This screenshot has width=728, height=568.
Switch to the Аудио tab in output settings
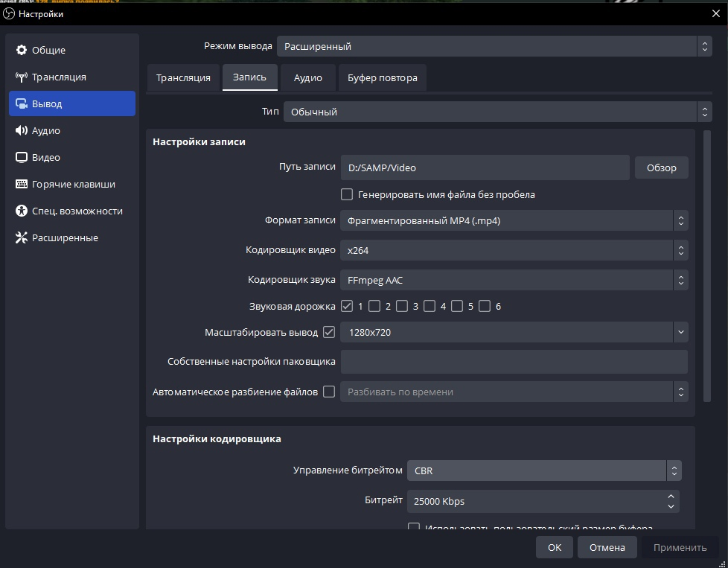coord(307,77)
